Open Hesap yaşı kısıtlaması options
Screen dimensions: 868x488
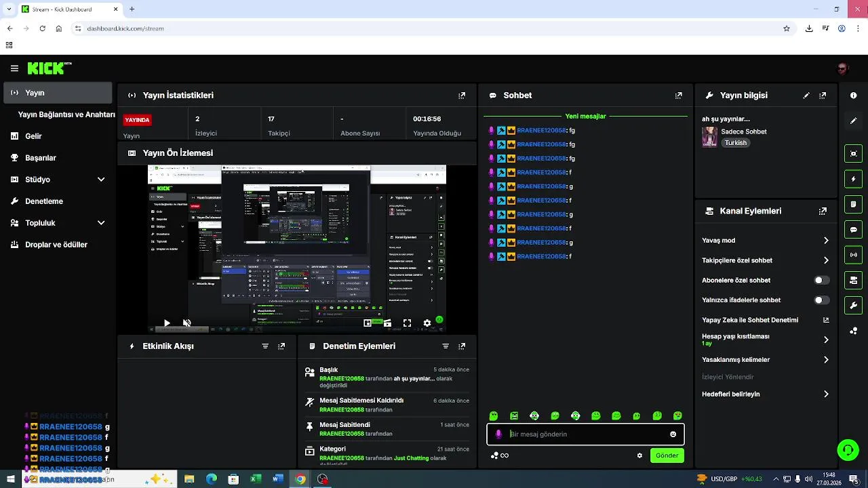766,340
